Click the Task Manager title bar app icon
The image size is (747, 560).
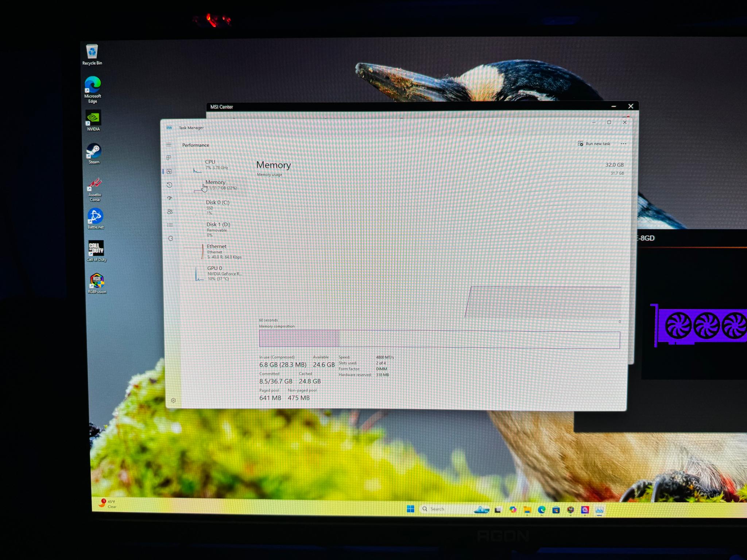(169, 127)
